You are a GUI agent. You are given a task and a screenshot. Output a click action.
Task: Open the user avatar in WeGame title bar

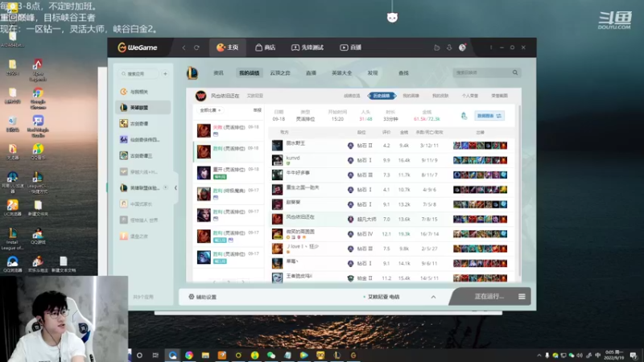click(462, 47)
